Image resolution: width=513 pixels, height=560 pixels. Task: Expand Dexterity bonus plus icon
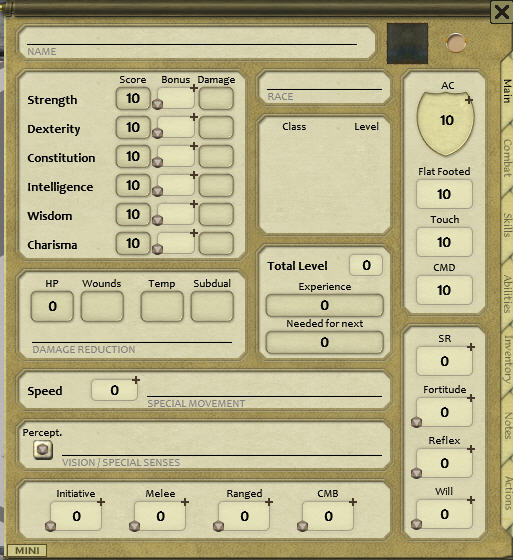[x=194, y=117]
